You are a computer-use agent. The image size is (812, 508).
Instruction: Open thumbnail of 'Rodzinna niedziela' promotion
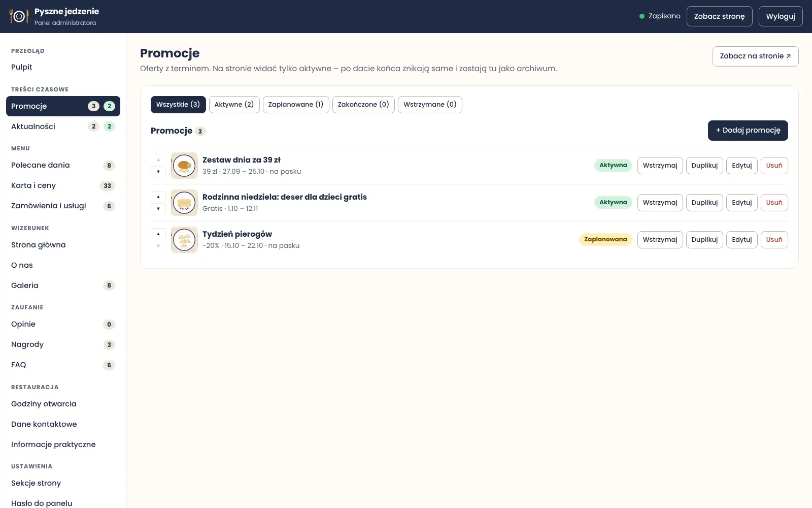184,203
